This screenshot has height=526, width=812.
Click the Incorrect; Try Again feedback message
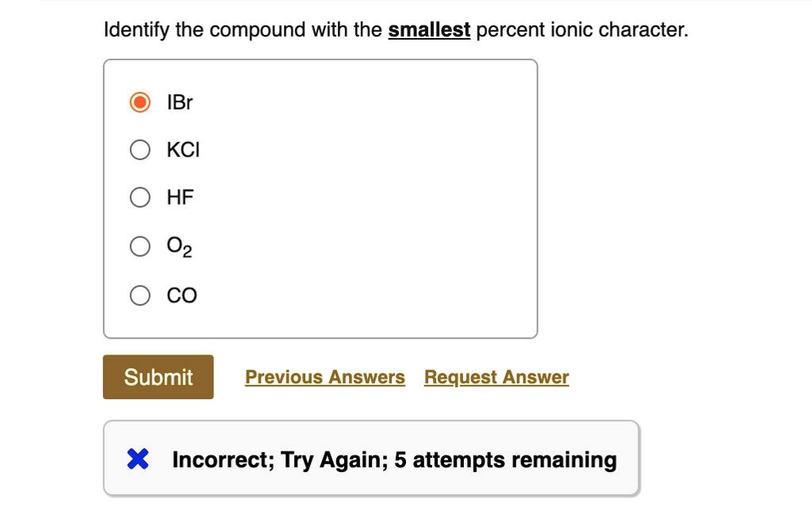click(394, 459)
